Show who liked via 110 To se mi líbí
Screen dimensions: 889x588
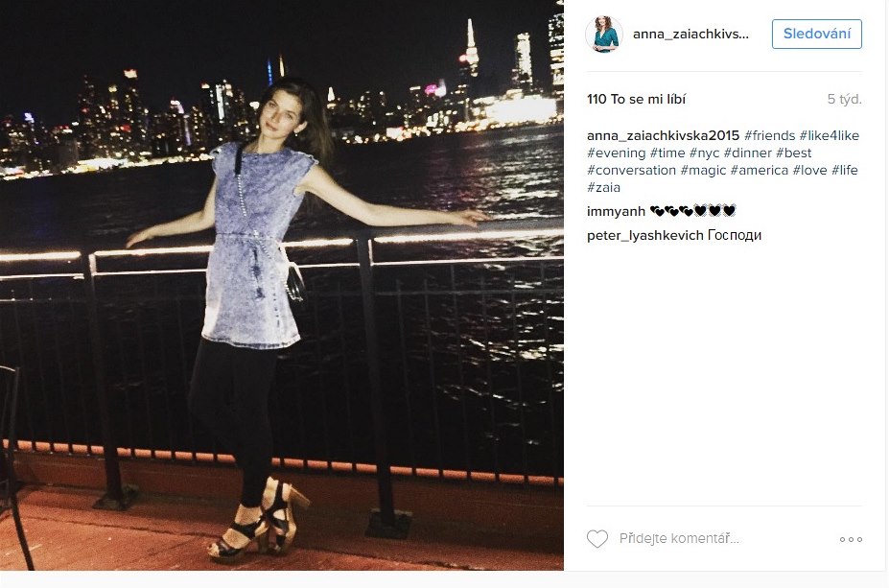click(636, 99)
